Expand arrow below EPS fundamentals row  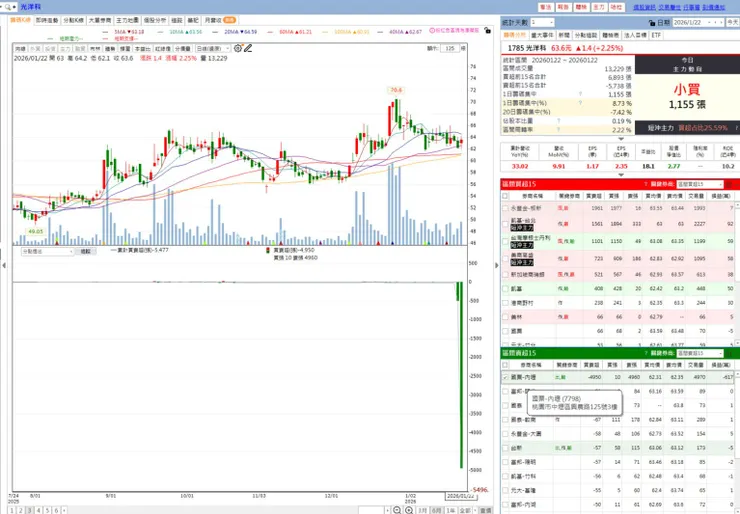(x=621, y=175)
